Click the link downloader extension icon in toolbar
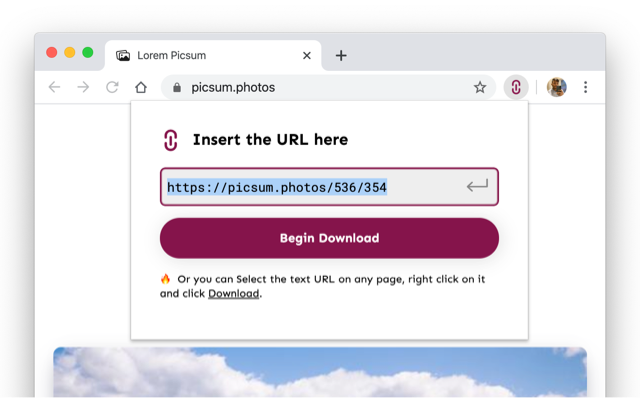 pyautogui.click(x=516, y=87)
